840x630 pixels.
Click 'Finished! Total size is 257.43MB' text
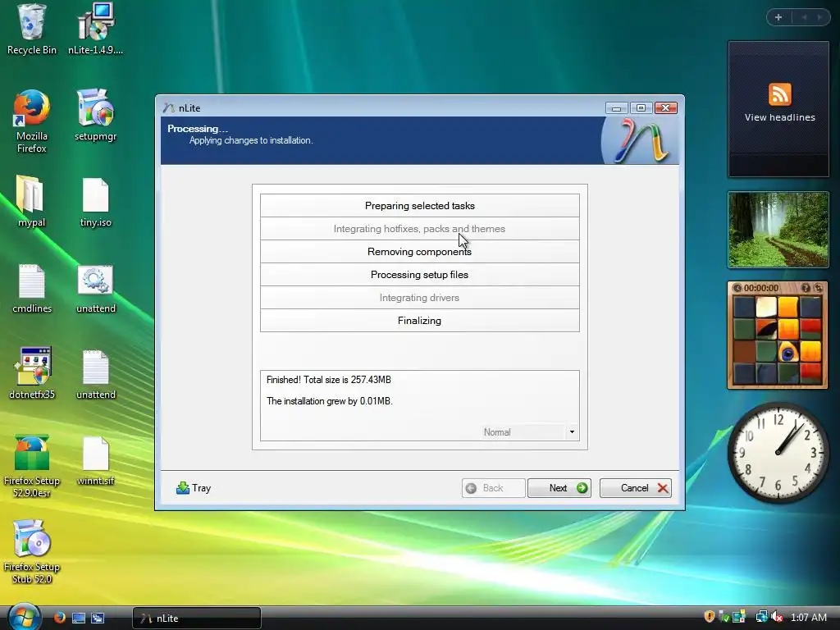coord(328,380)
